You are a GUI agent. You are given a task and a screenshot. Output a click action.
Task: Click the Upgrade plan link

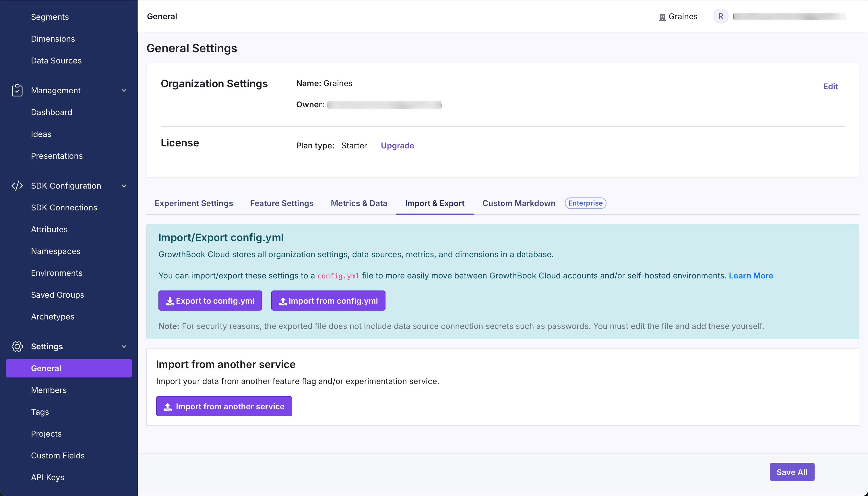point(397,146)
